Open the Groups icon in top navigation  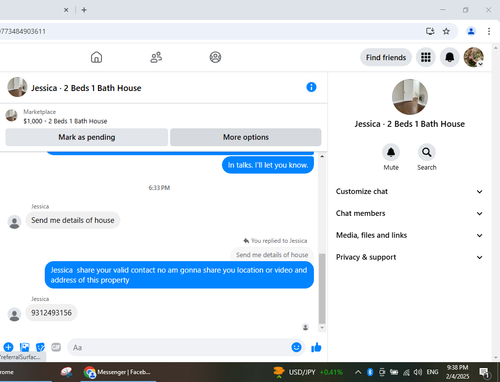pyautogui.click(x=215, y=57)
